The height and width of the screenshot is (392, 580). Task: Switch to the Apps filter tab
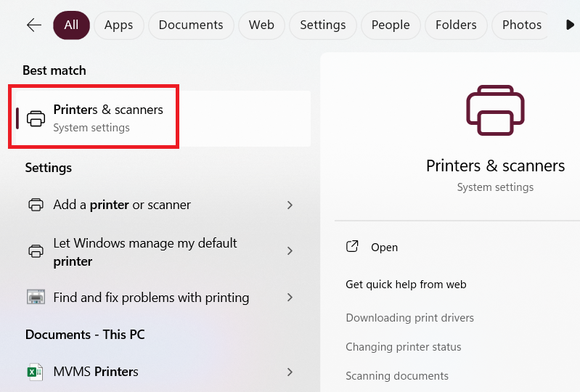coord(118,25)
